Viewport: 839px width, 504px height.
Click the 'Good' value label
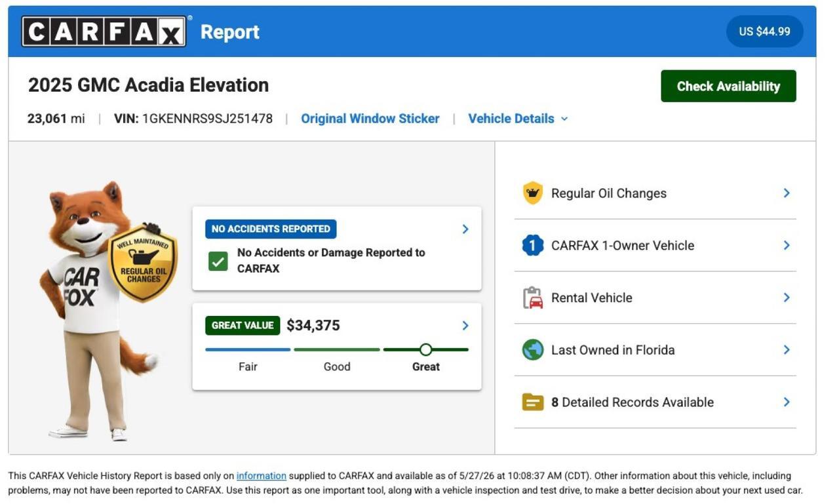337,367
